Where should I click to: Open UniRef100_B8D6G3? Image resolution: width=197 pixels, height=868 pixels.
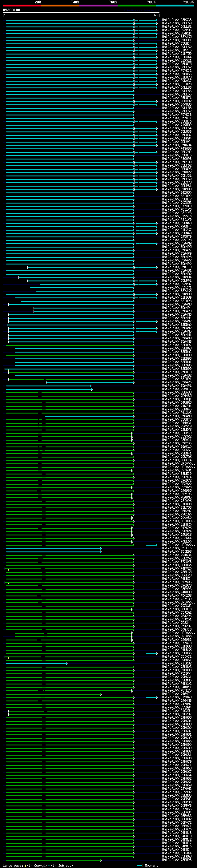[177, 393]
